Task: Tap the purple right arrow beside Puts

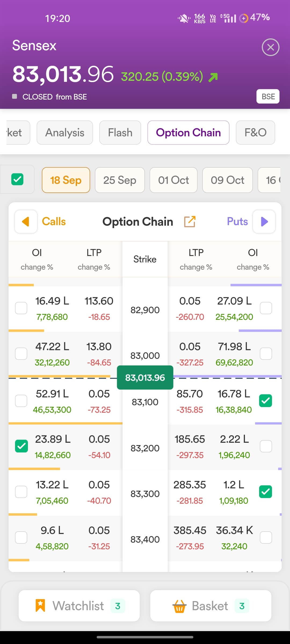Action: [x=264, y=222]
